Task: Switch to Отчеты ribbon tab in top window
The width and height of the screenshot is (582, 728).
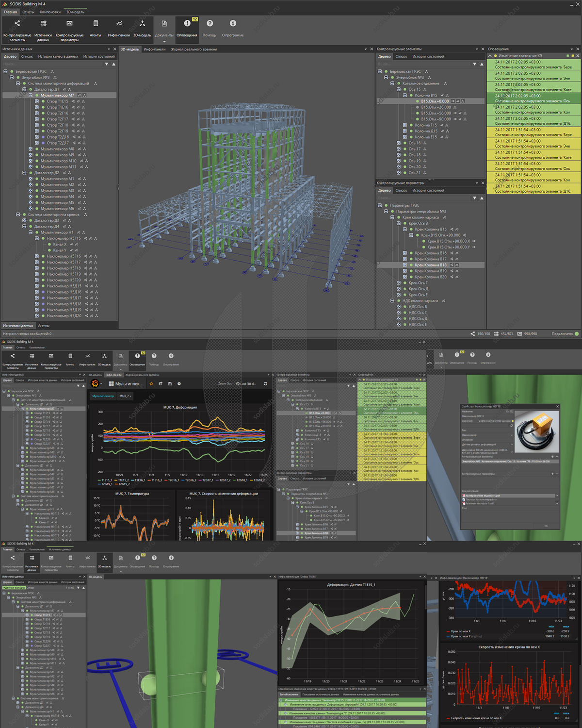Action: point(28,12)
